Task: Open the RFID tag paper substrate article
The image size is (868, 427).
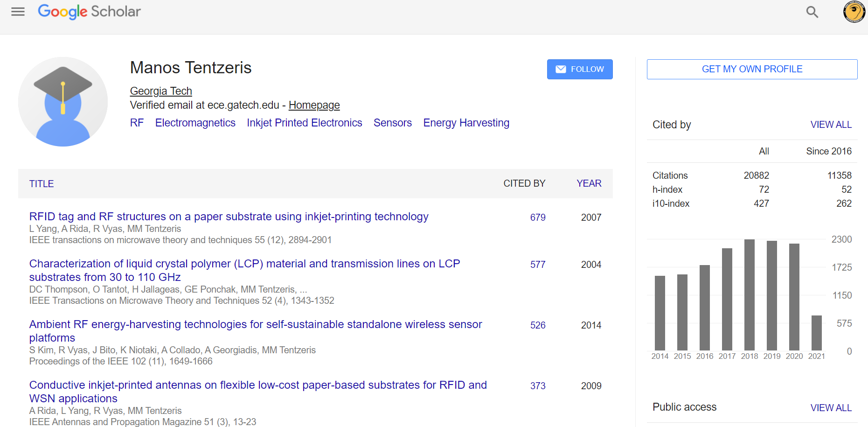Action: pyautogui.click(x=229, y=217)
